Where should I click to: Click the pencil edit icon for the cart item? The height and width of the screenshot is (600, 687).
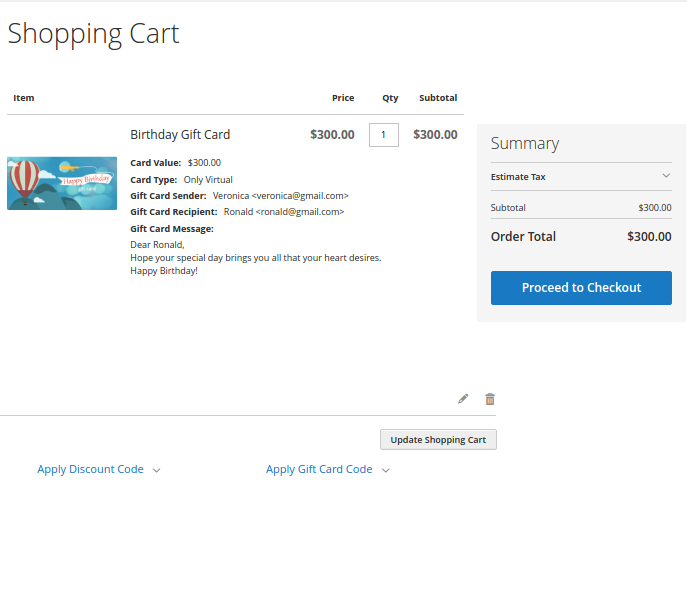[463, 399]
